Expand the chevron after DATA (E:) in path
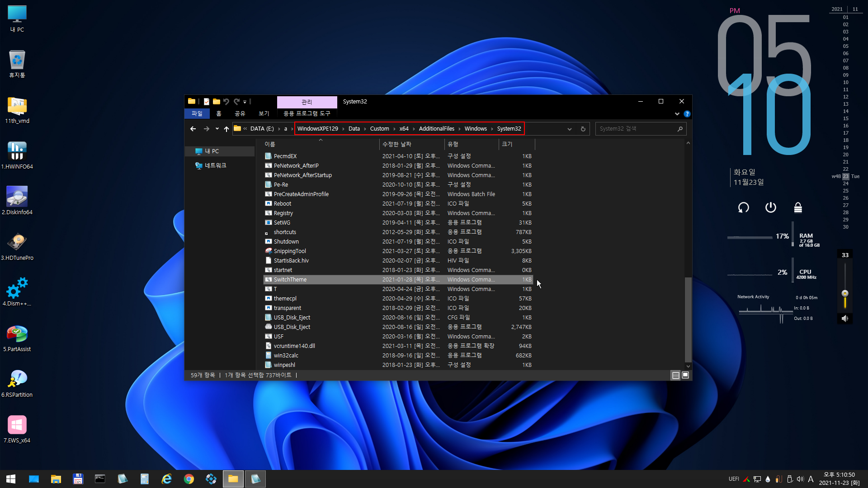Screen dimensions: 868x488 pyautogui.click(x=279, y=129)
